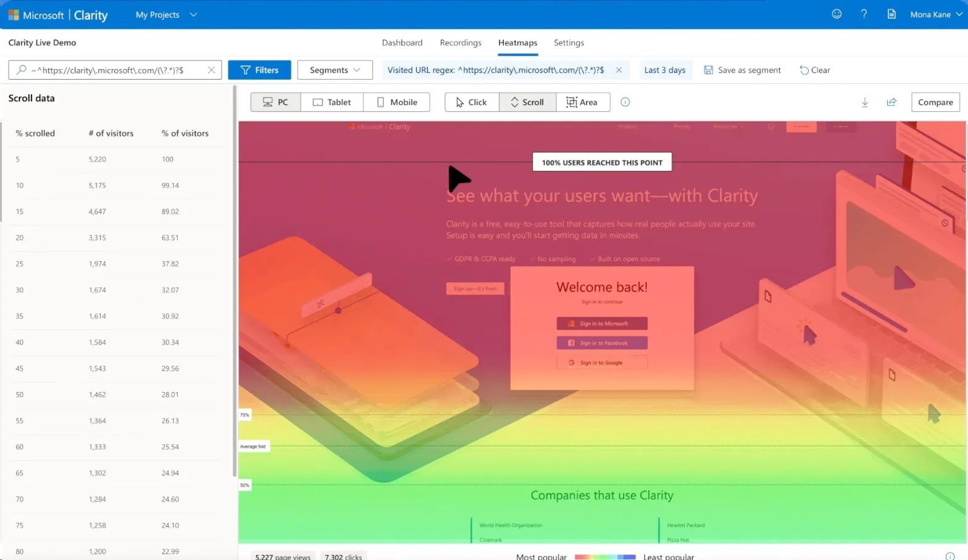Switch to the Recordings tab
Screen dimensions: 968x560
[x=460, y=43]
